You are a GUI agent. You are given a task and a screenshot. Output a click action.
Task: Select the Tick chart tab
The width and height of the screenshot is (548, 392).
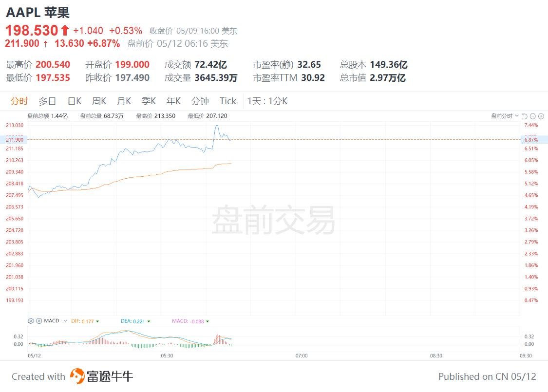coord(227,101)
